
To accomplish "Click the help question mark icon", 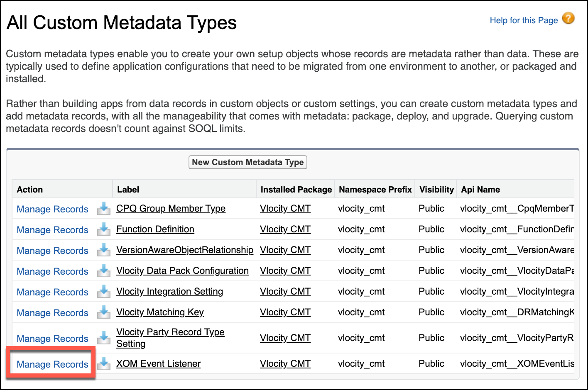I will pyautogui.click(x=568, y=18).
